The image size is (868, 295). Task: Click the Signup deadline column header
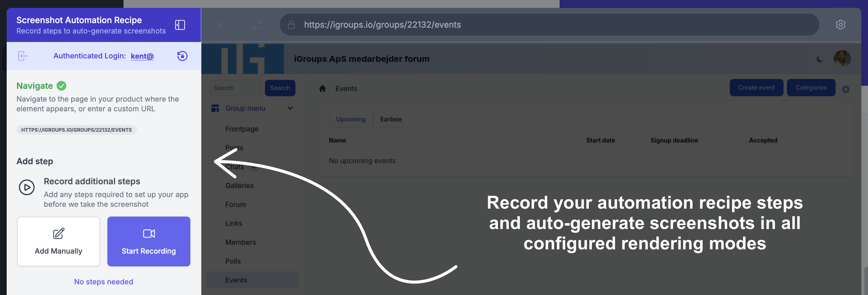pos(674,141)
